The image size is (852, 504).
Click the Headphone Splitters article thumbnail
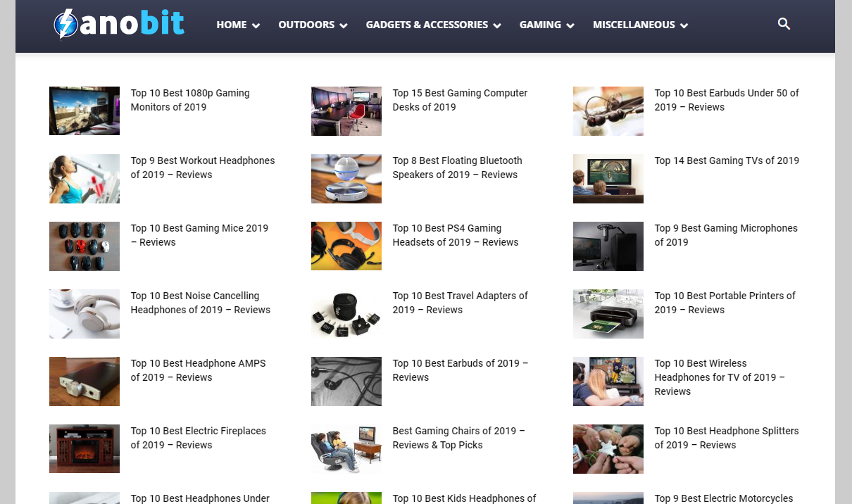(608, 448)
